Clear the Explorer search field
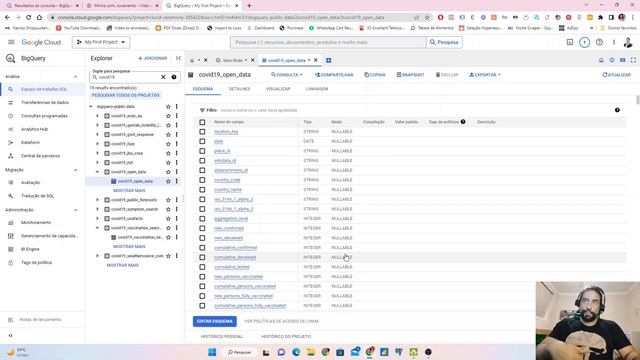640x360 pixels. 163,77
